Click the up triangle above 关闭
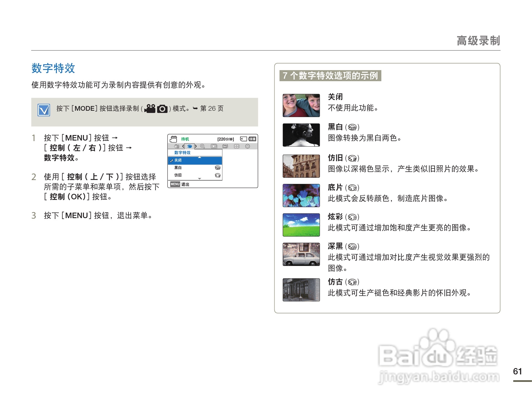 click(199, 157)
